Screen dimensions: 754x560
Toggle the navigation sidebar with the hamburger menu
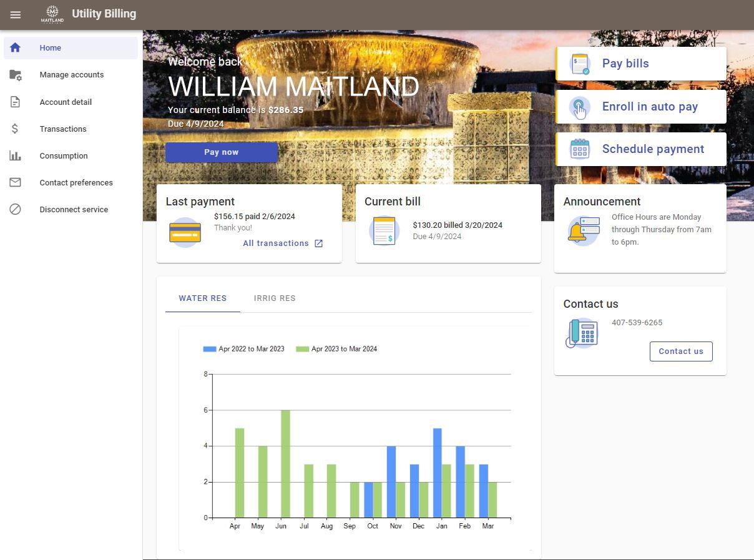click(15, 14)
